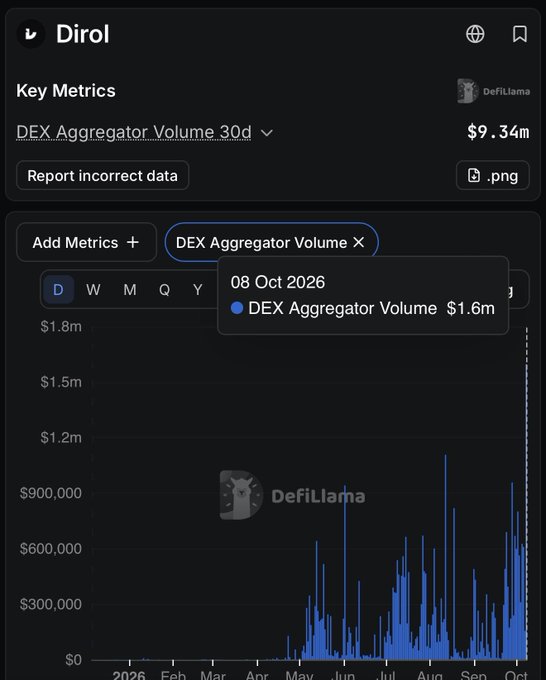This screenshot has height=680, width=546.
Task: Click the Key Metrics heading
Action: [x=66, y=91]
